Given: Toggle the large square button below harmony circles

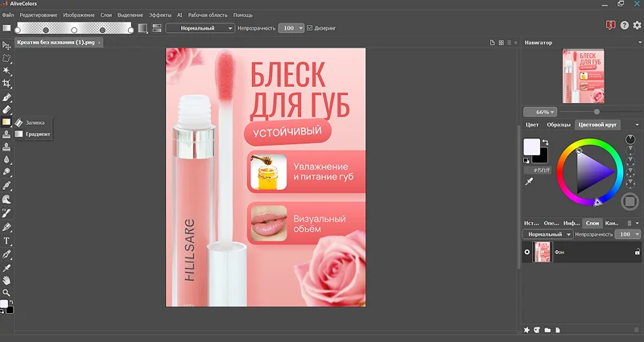Looking at the screenshot, I should (630, 201).
